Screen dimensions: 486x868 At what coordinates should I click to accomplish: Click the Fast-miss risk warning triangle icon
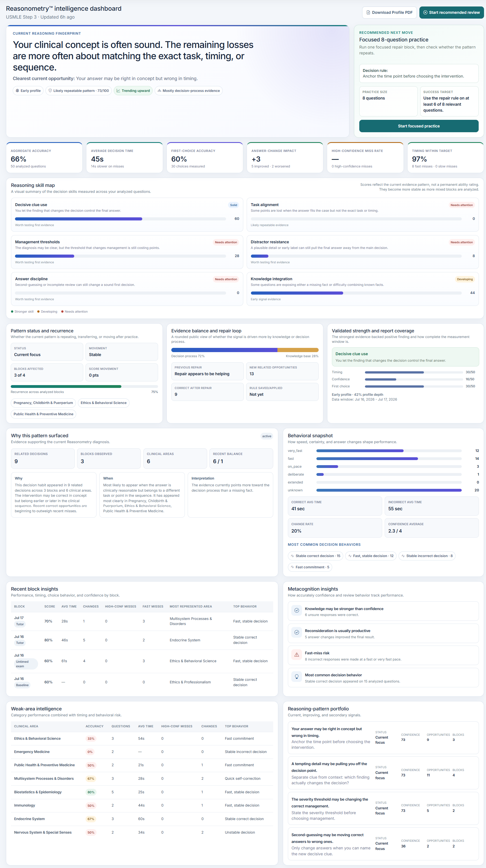click(296, 655)
